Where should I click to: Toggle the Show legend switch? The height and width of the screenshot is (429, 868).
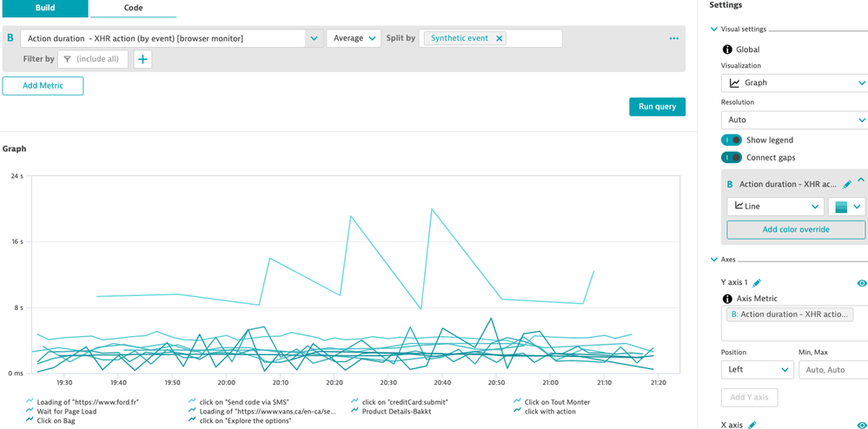[732, 140]
